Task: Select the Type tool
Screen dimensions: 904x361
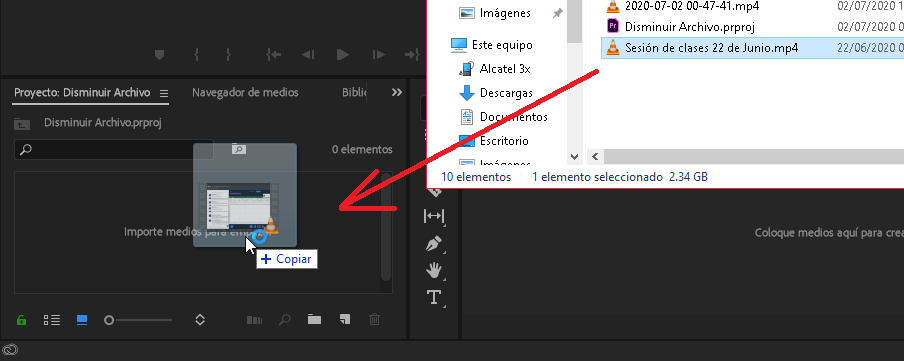Action: 434,298
